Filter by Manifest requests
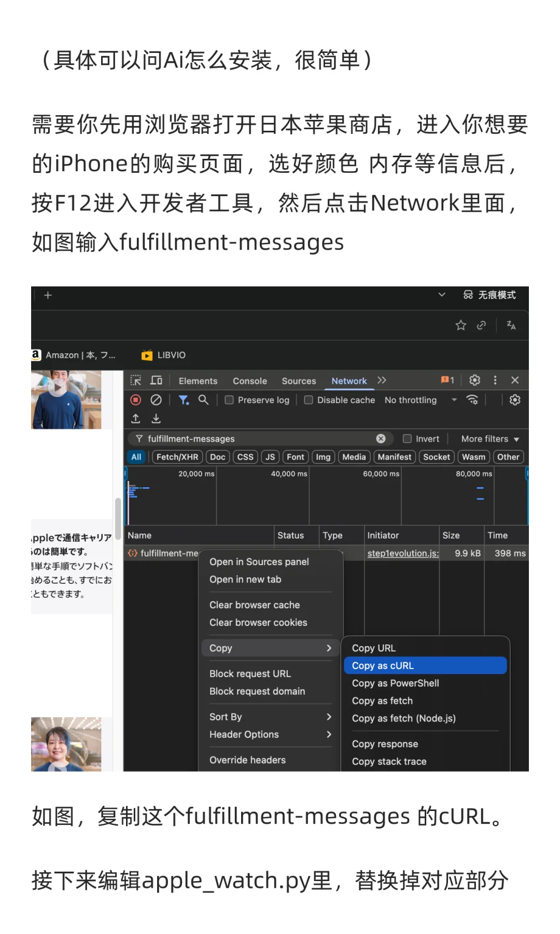This screenshot has width=560, height=934. pyautogui.click(x=395, y=457)
